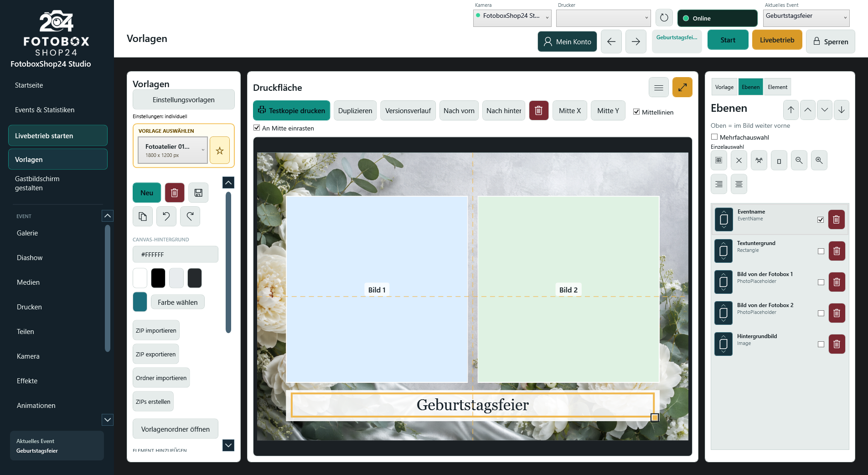This screenshot has height=475, width=868.
Task: Open the Aktuelles Event dropdown
Action: tap(806, 18)
